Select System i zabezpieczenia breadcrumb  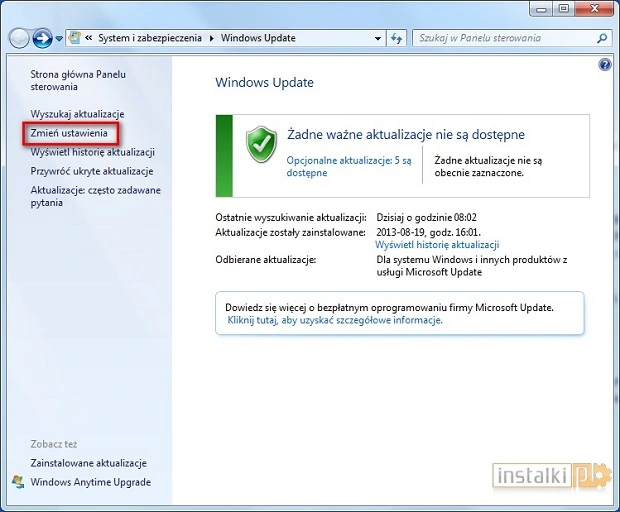(x=150, y=38)
